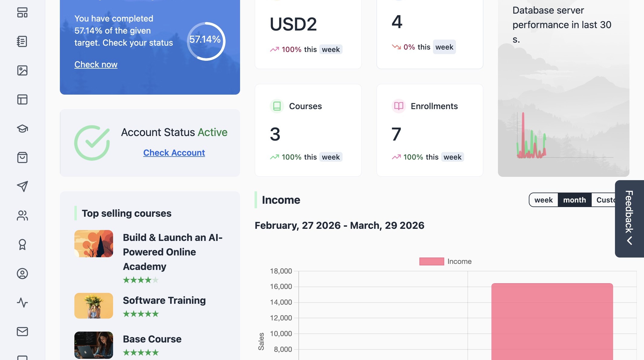This screenshot has height=360, width=644.
Task: Click the activity pulse sidebar icon
Action: tap(22, 303)
